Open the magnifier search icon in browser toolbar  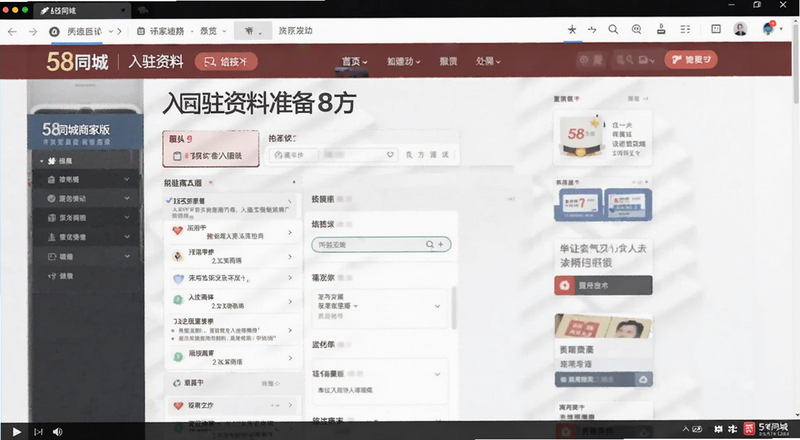[x=613, y=30]
